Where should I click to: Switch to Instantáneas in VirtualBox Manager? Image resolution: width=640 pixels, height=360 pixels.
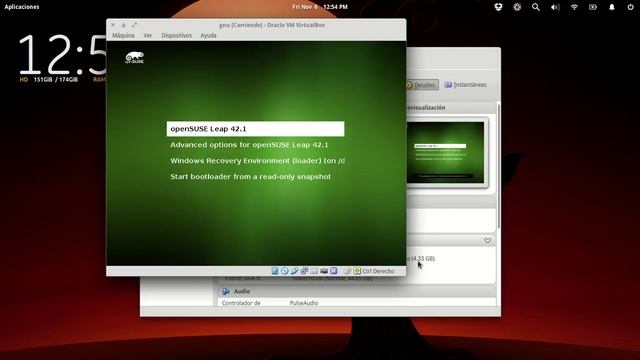point(465,85)
